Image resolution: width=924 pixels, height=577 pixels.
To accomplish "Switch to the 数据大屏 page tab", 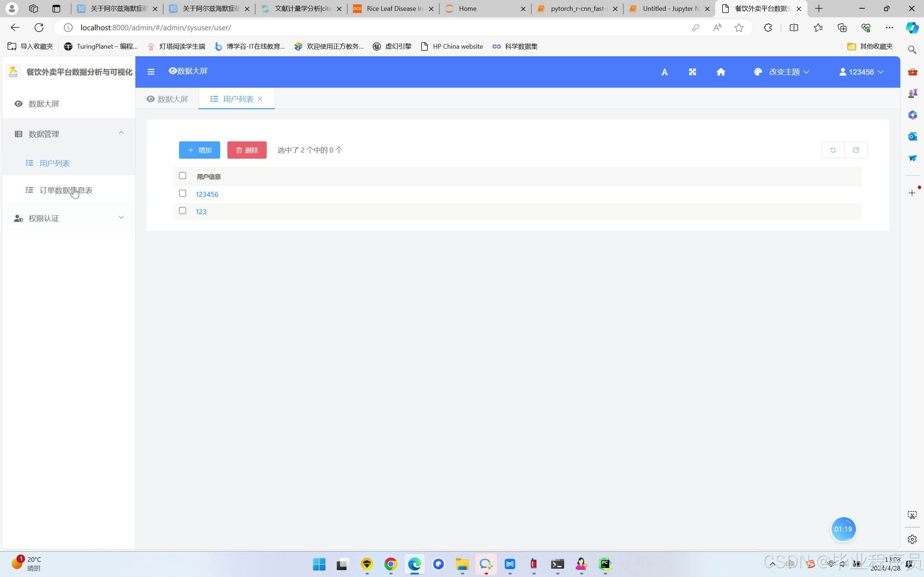I will [167, 99].
